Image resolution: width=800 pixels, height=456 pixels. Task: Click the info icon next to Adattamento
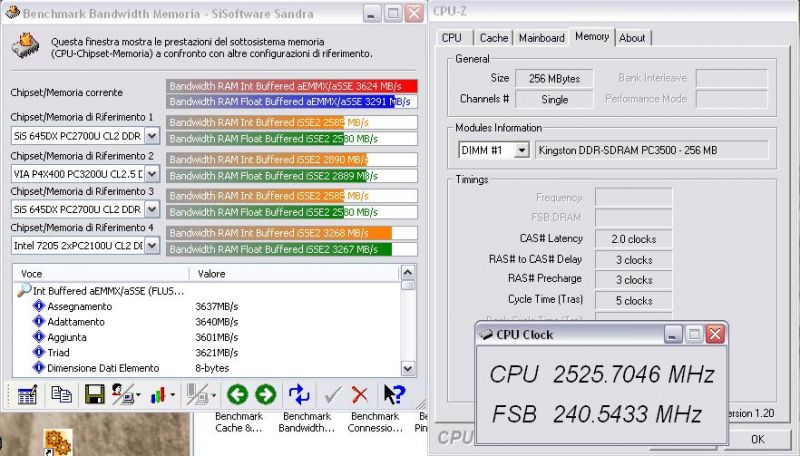(x=39, y=321)
